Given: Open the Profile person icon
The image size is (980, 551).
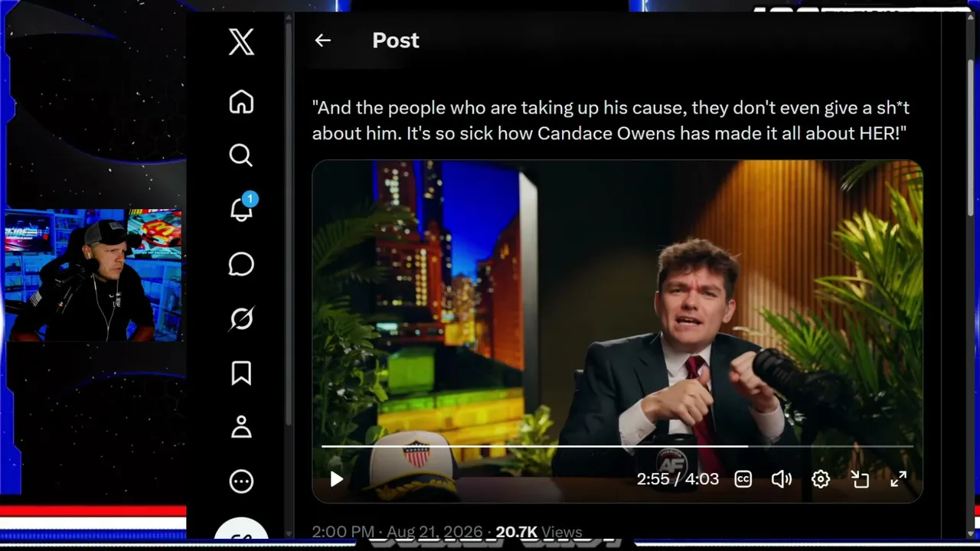Looking at the screenshot, I should click(241, 427).
